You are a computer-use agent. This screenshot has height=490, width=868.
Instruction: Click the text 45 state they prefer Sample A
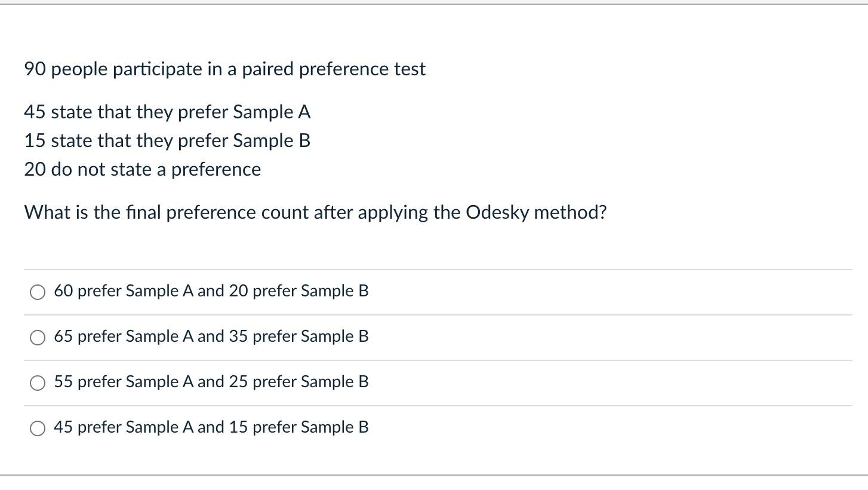167,112
